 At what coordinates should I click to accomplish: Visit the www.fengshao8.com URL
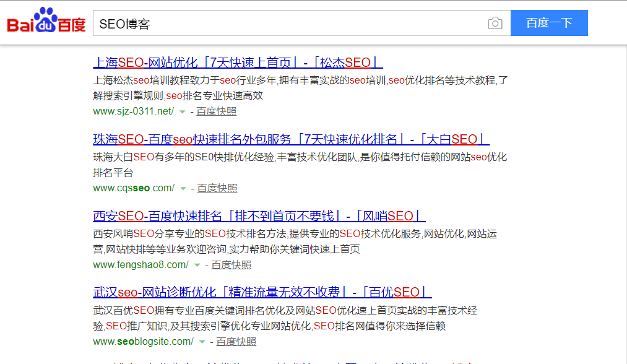[x=141, y=265]
